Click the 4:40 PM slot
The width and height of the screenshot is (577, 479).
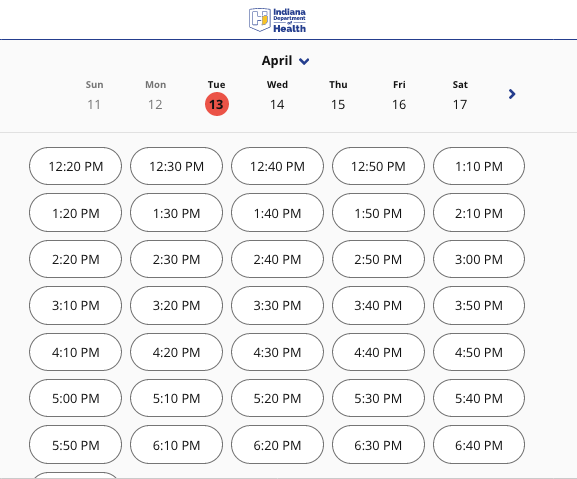tap(378, 352)
